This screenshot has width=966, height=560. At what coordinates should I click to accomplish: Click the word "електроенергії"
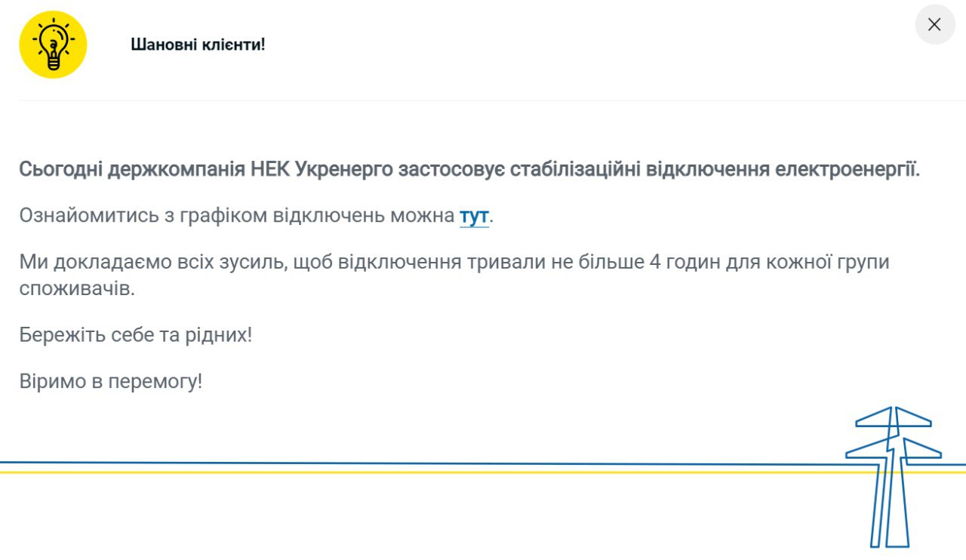pyautogui.click(x=848, y=169)
